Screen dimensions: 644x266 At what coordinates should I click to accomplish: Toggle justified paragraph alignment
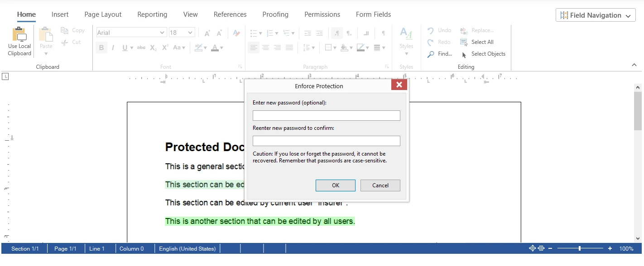click(290, 47)
